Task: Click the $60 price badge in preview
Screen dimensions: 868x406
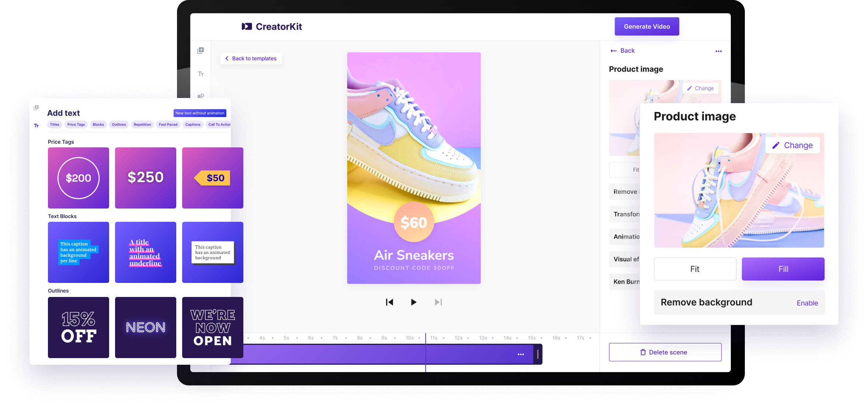Action: tap(414, 222)
